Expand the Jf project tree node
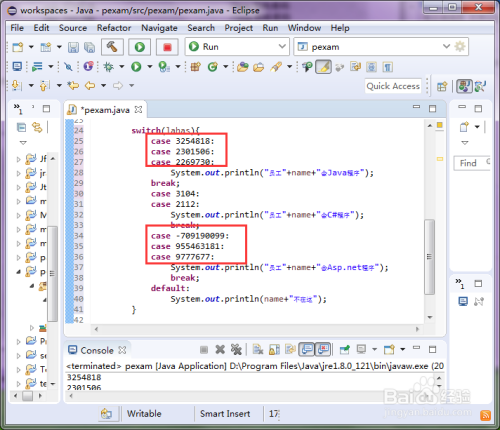This screenshot has height=430, width=500. [x=19, y=159]
